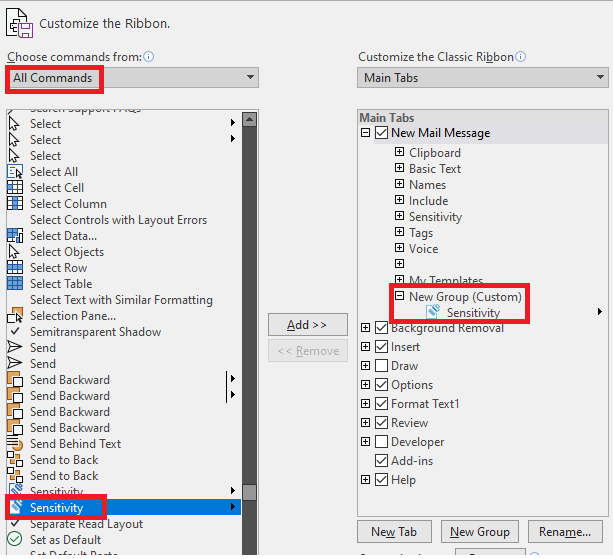Click the Select Objects cursor icon
The width and height of the screenshot is (613, 559).
[x=14, y=252]
